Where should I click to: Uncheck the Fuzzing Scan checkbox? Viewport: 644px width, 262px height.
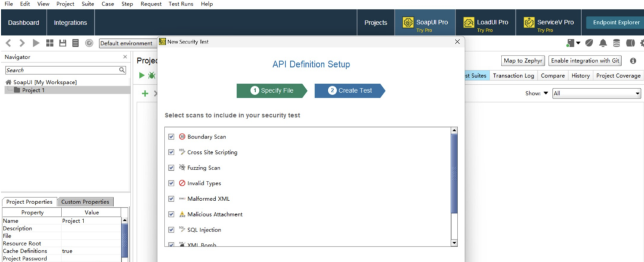coord(171,168)
